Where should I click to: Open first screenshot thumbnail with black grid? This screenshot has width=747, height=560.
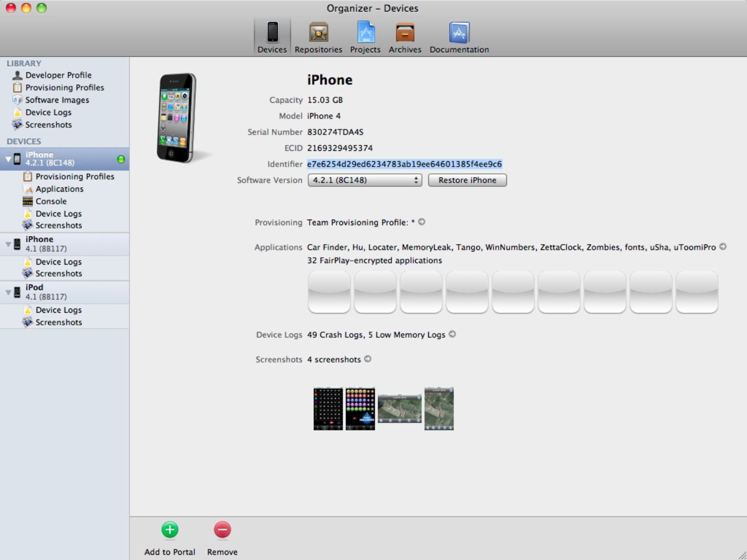tap(328, 409)
